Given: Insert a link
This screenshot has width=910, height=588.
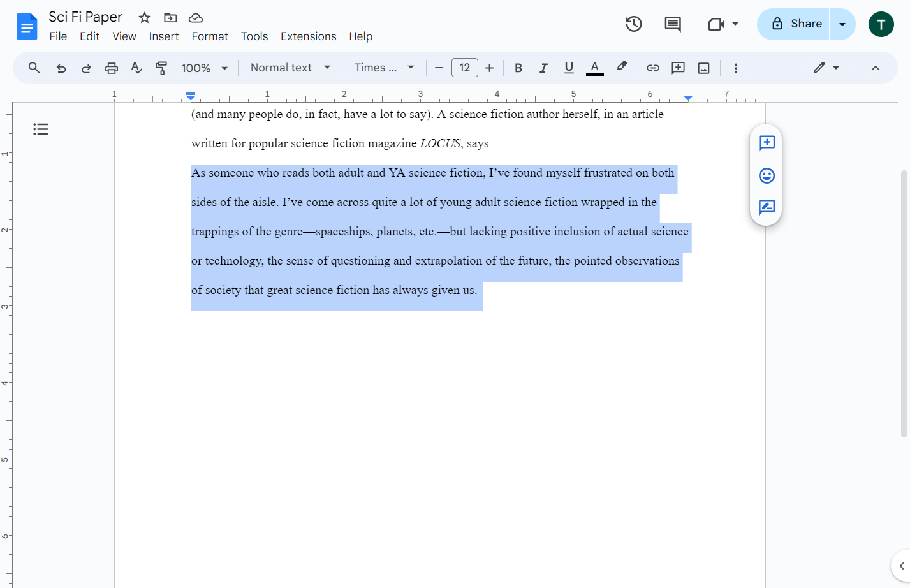Looking at the screenshot, I should pyautogui.click(x=653, y=68).
